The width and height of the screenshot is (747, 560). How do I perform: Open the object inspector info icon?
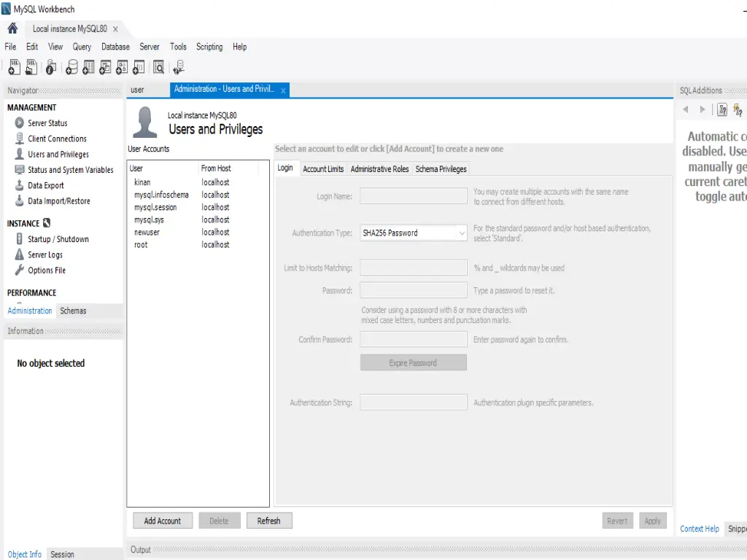pyautogui.click(x=51, y=67)
